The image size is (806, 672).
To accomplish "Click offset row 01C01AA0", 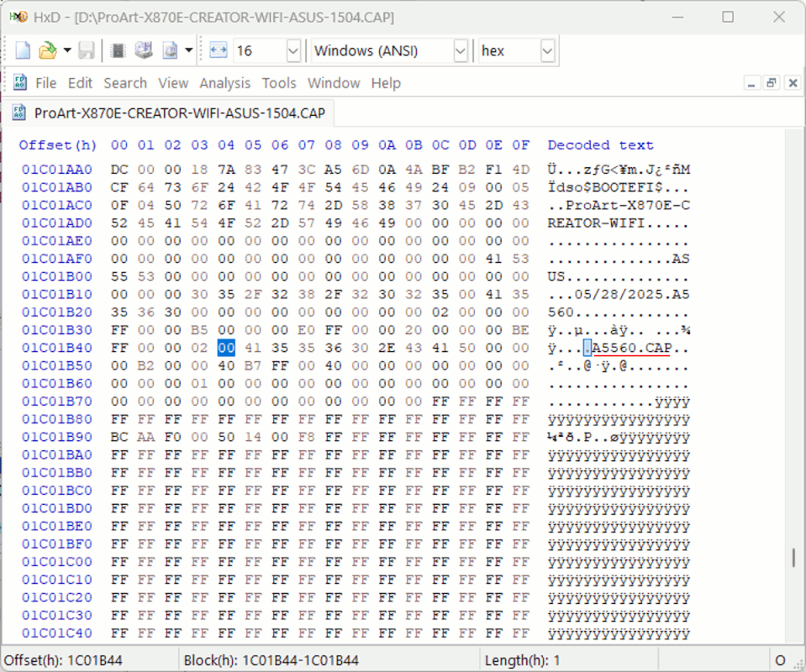I will click(57, 170).
